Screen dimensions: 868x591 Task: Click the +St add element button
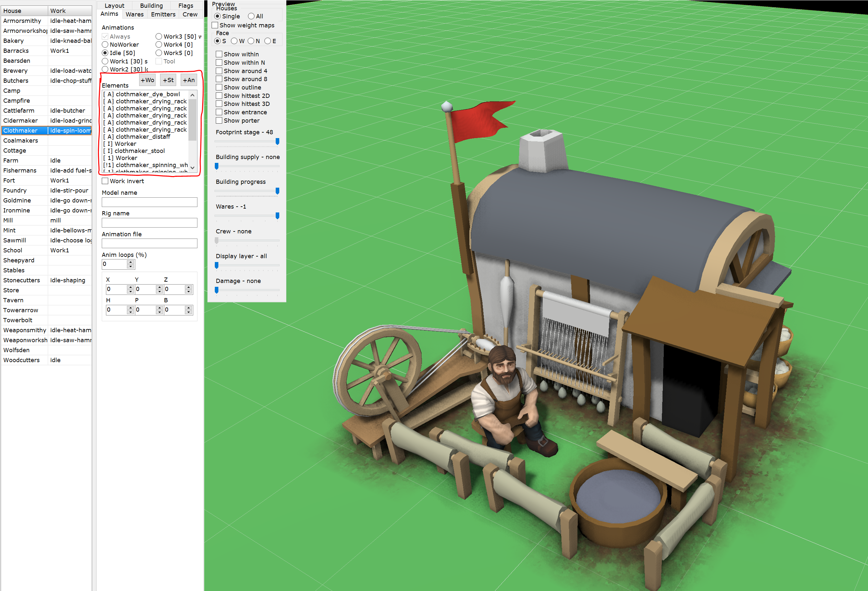tap(168, 80)
